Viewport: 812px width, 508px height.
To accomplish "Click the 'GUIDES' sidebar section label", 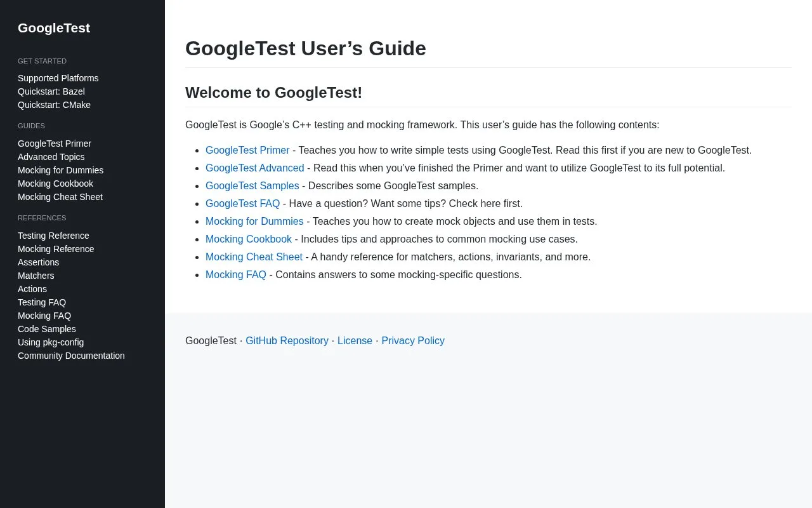I will point(31,126).
